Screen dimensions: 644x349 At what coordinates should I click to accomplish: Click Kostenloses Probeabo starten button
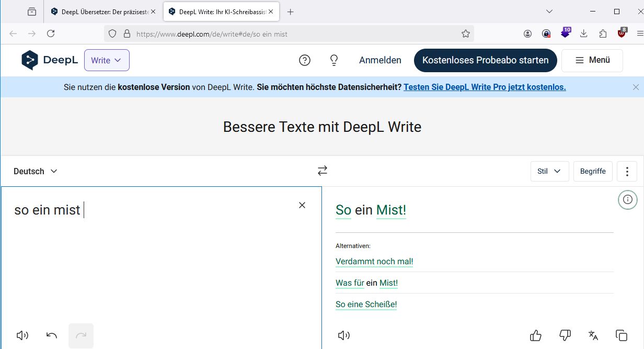[486, 60]
